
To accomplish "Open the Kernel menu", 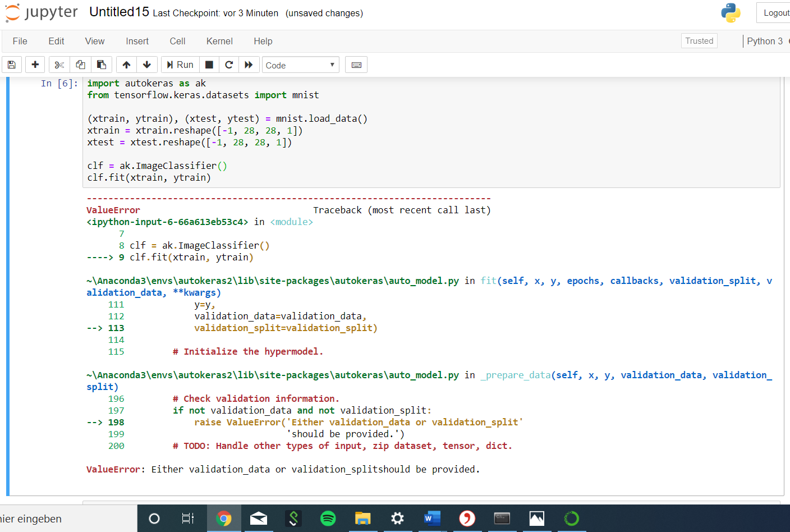I will (x=219, y=41).
